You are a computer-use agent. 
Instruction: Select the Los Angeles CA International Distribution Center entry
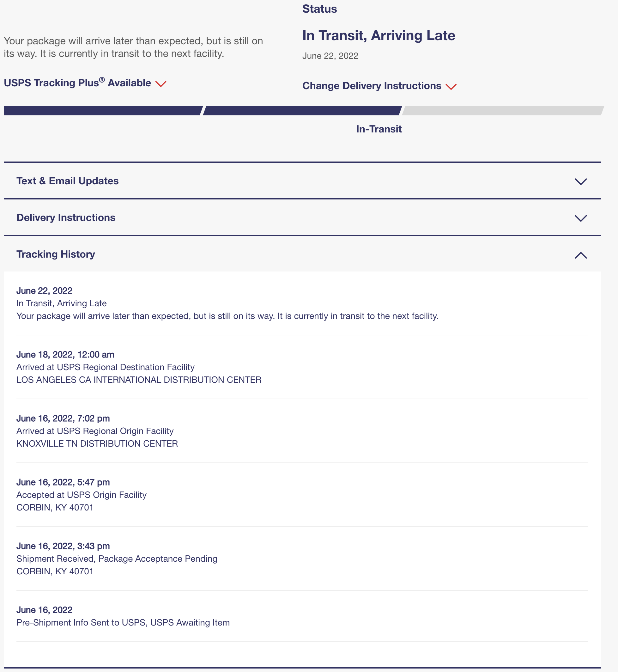[x=302, y=367]
